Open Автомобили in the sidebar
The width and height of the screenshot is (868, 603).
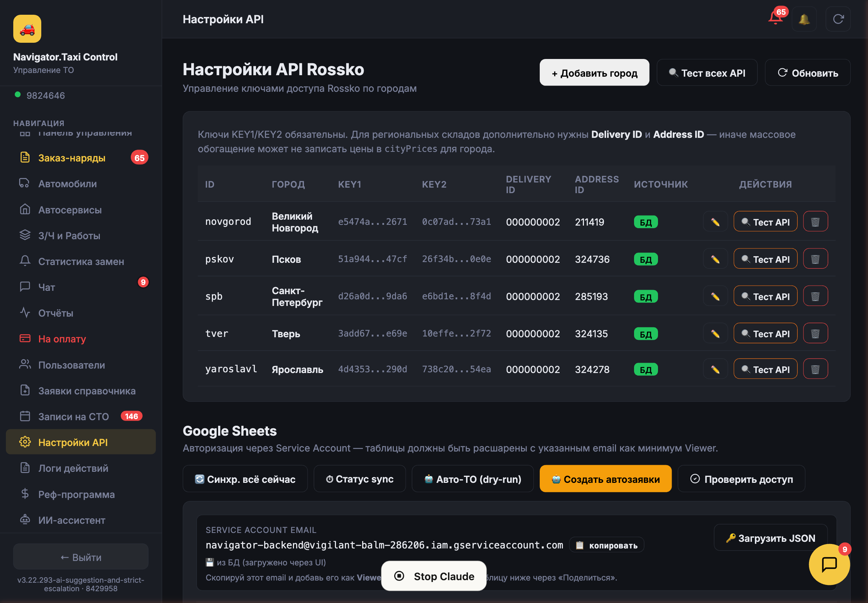coord(81,184)
